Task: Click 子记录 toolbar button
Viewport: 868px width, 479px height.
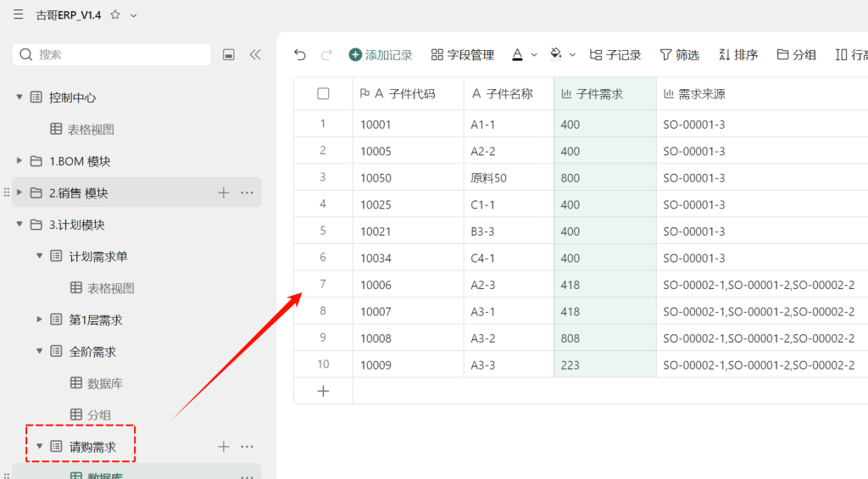Action: pyautogui.click(x=615, y=55)
